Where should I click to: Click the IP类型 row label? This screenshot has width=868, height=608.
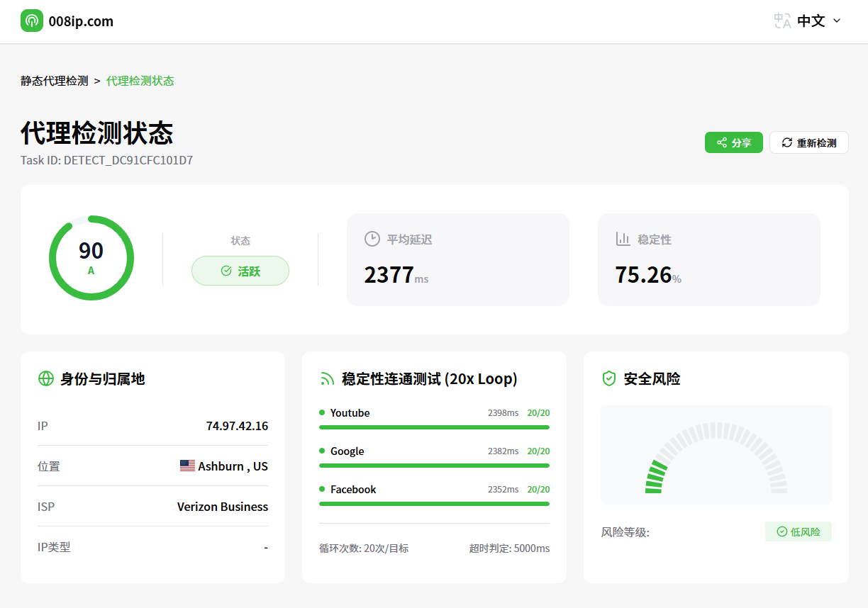tap(54, 547)
